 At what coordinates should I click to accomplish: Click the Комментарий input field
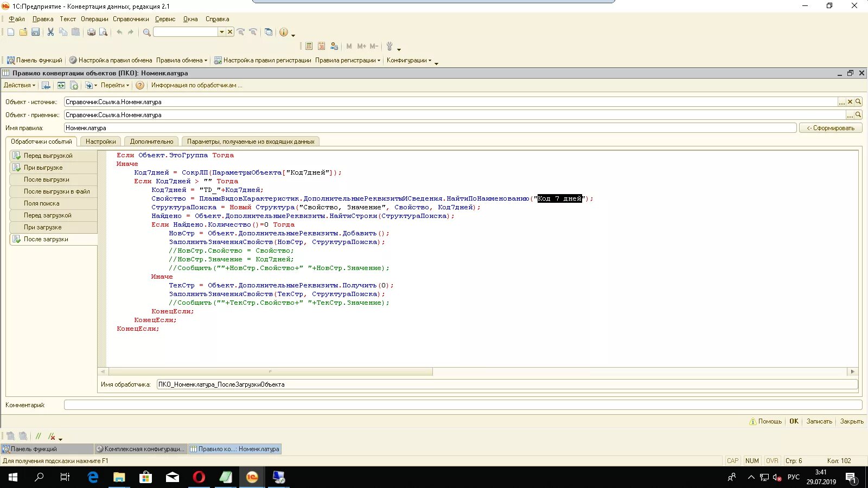[x=463, y=405]
